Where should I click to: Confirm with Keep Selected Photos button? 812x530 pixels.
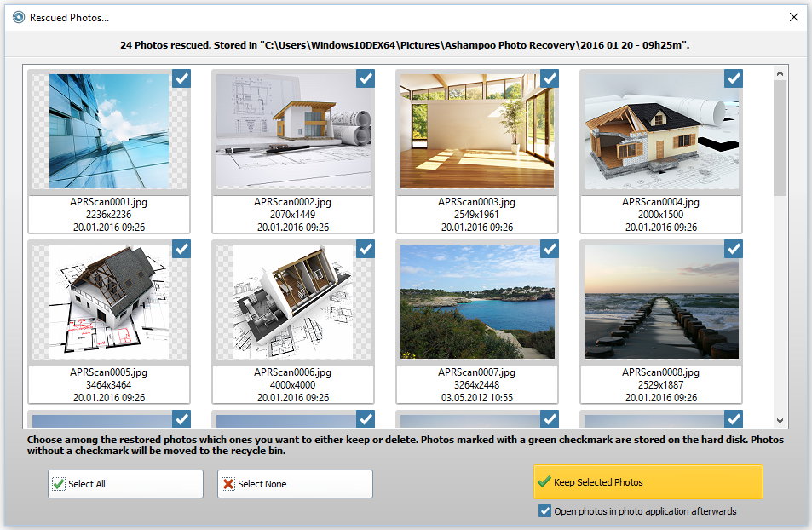tap(648, 482)
